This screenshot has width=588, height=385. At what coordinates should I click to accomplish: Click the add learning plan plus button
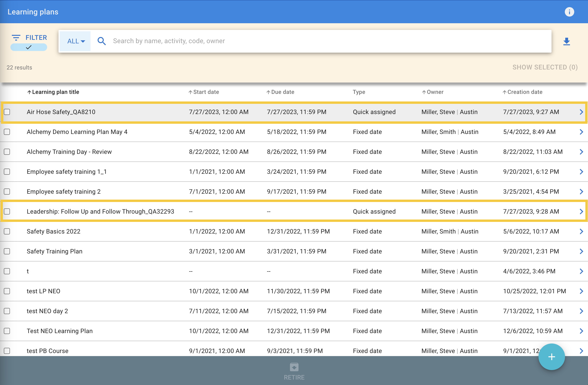552,357
